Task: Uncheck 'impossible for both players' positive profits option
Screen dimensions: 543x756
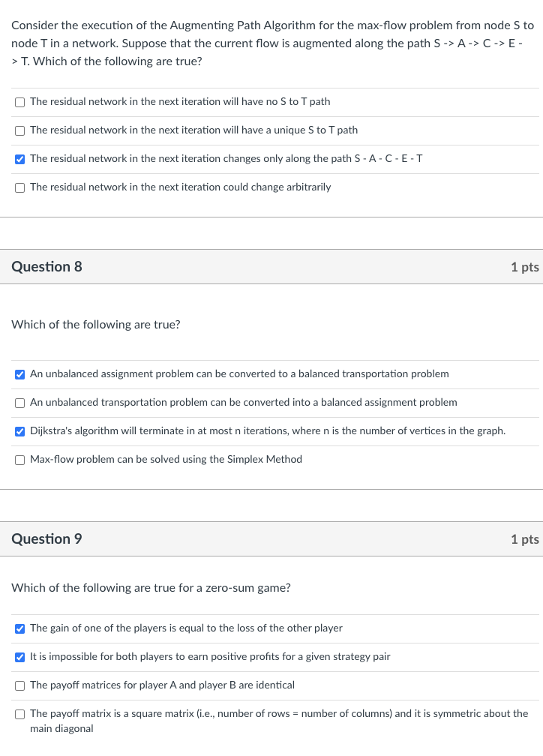Action: [19, 657]
